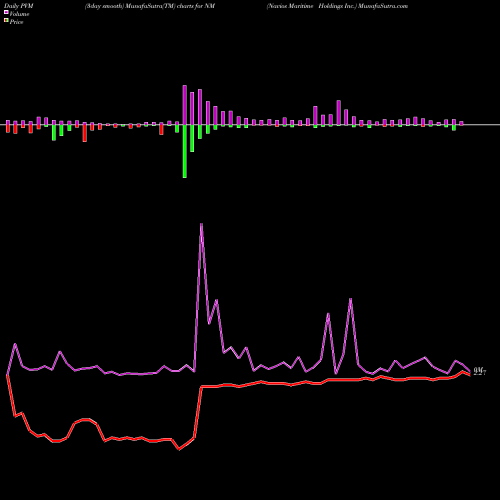Click the '(3day smooth) MunafaSutra(TM) charts for NM' heading
Image resolution: width=500 pixels, height=500 pixels.
(150, 6)
